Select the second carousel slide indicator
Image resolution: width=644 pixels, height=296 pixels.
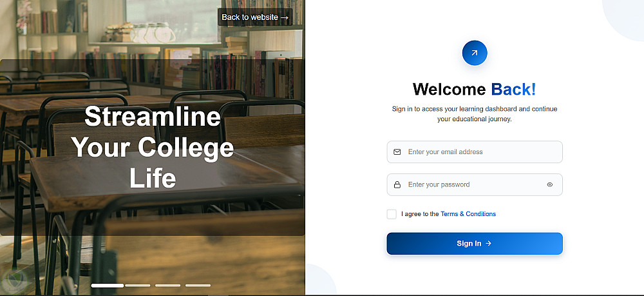coord(138,285)
